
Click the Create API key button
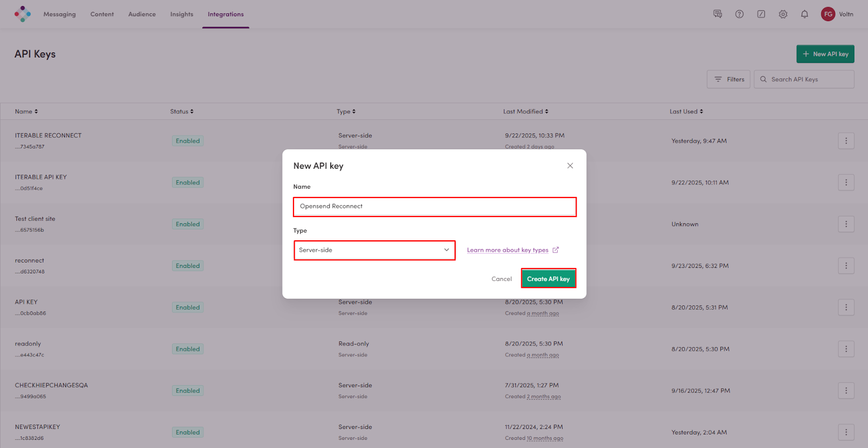coord(548,279)
